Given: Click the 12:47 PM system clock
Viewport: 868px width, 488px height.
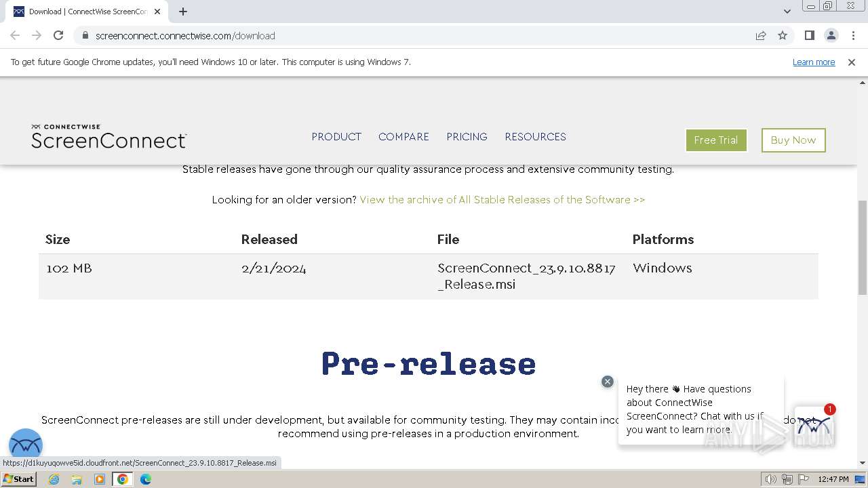Looking at the screenshot, I should (833, 479).
